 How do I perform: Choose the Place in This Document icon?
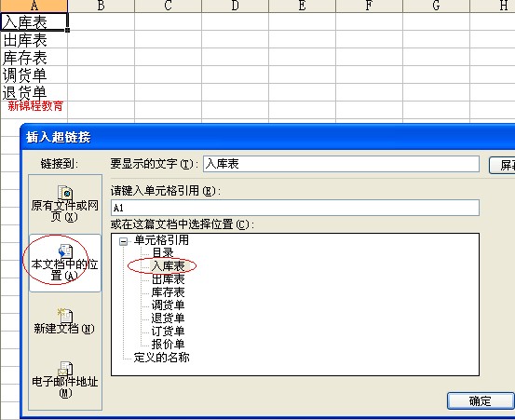tap(65, 251)
